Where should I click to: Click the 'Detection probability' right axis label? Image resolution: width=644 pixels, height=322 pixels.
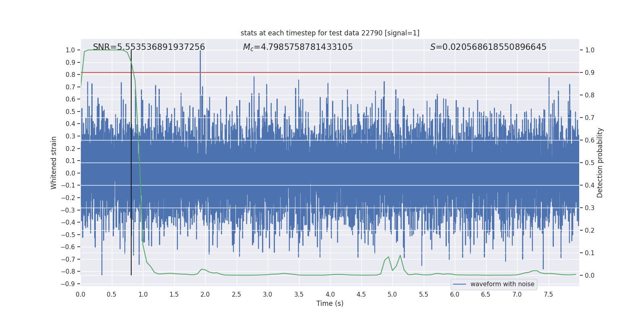pyautogui.click(x=600, y=163)
